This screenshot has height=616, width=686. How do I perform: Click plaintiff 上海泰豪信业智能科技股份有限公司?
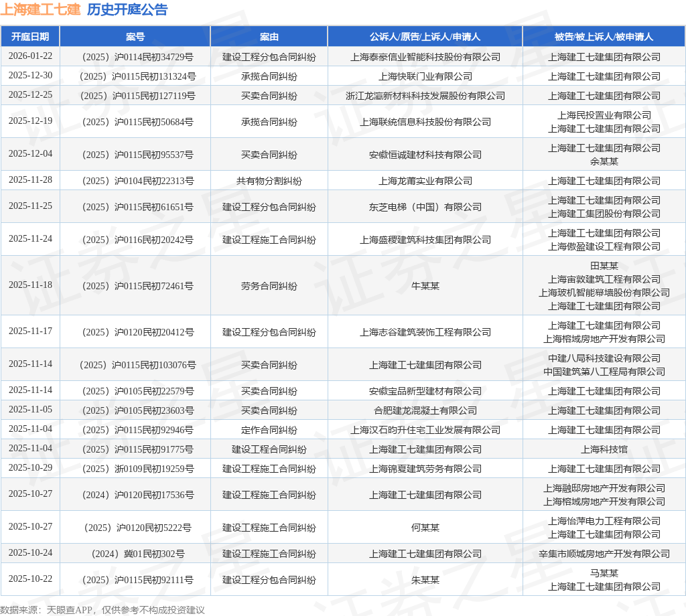425,57
